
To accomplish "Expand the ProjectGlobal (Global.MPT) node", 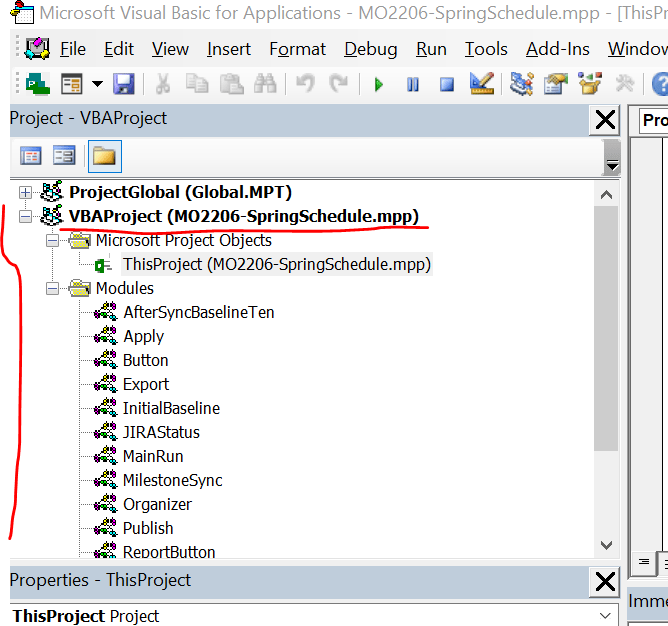I will tap(25, 193).
